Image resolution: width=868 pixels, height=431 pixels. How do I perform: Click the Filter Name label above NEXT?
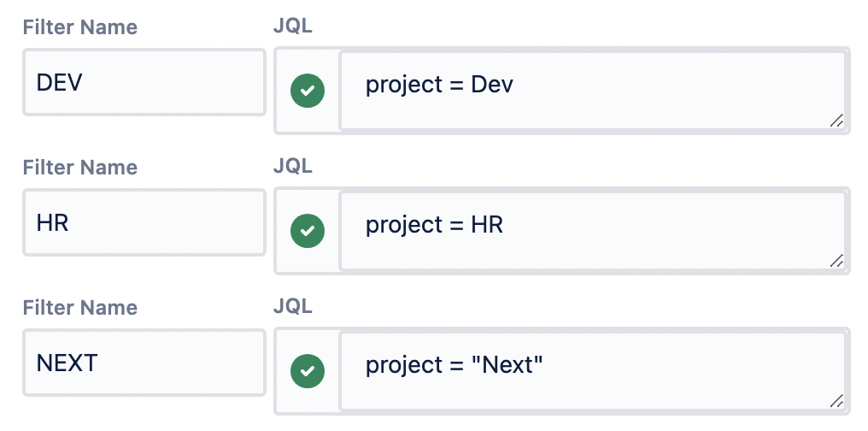pos(80,308)
